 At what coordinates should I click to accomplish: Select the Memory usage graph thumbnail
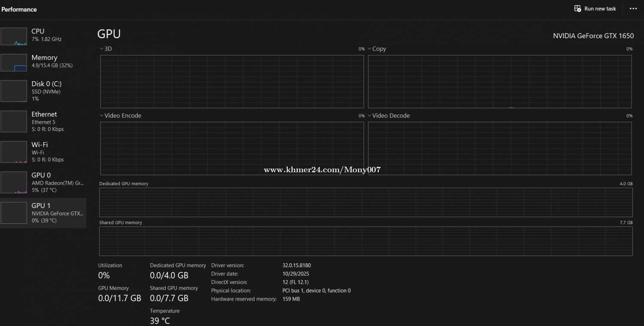[14, 63]
